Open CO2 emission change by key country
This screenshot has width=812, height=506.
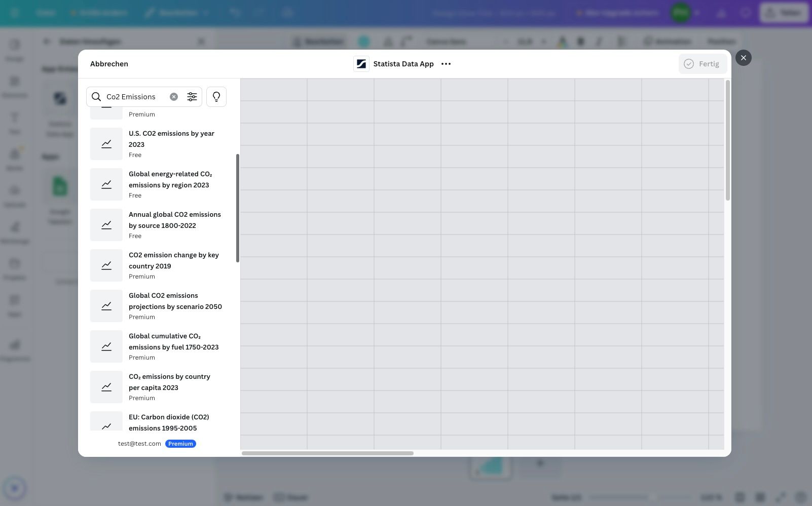pos(173,261)
